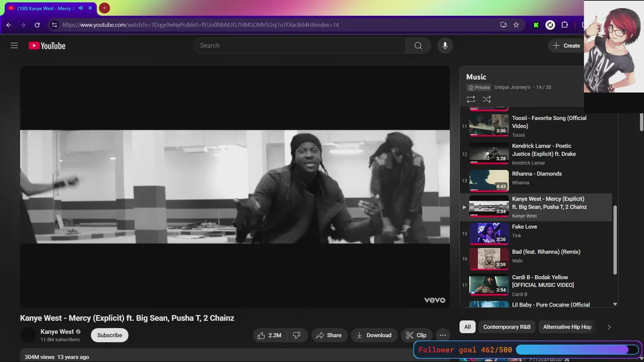Open the Kanye West channel name link
The height and width of the screenshot is (362, 644).
(57, 332)
